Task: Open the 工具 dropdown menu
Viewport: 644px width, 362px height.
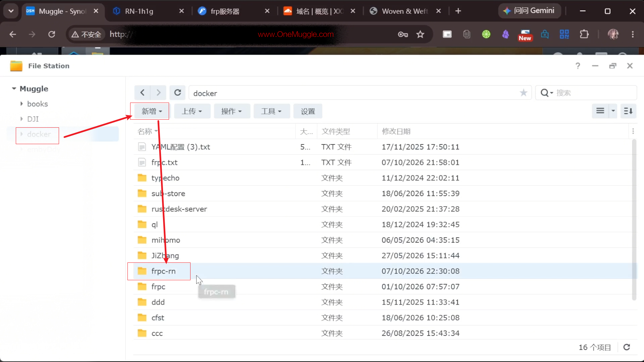Action: 272,111
